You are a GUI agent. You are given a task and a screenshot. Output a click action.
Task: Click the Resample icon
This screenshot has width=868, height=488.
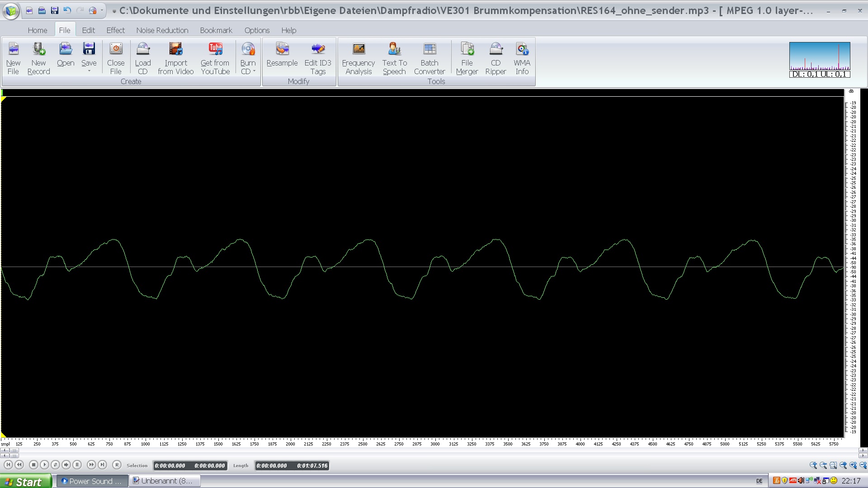point(282,49)
